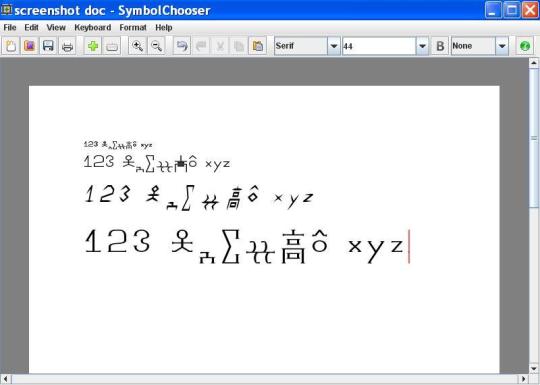Minimize the SymbolChooser window
This screenshot has height=385, width=540.
(493, 10)
